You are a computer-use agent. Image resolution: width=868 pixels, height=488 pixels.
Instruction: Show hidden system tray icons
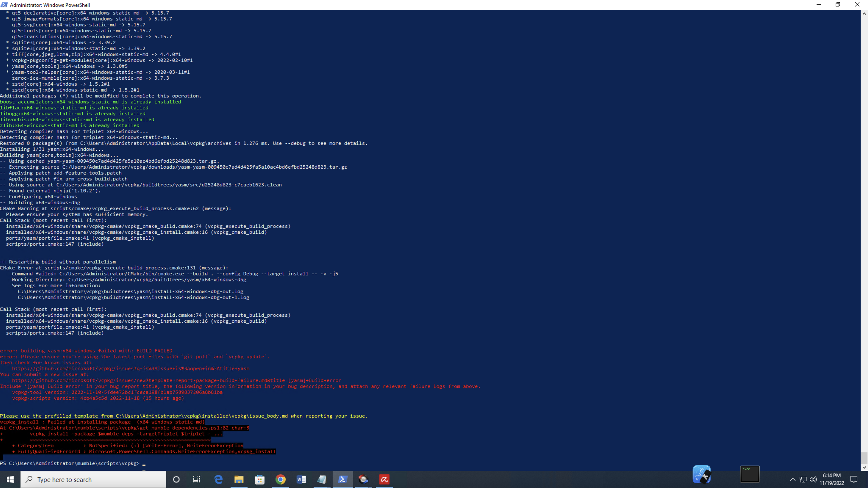(793, 480)
